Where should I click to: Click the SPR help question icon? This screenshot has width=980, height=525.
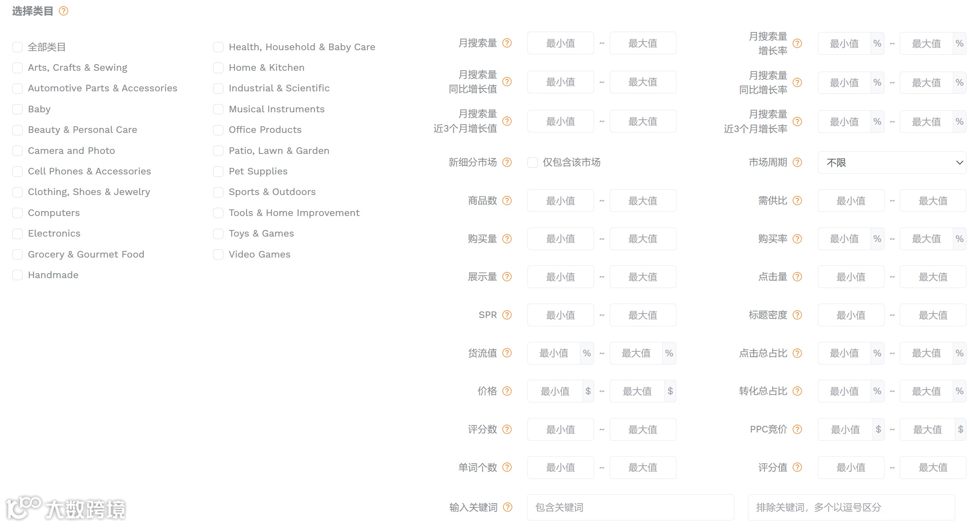[507, 315]
